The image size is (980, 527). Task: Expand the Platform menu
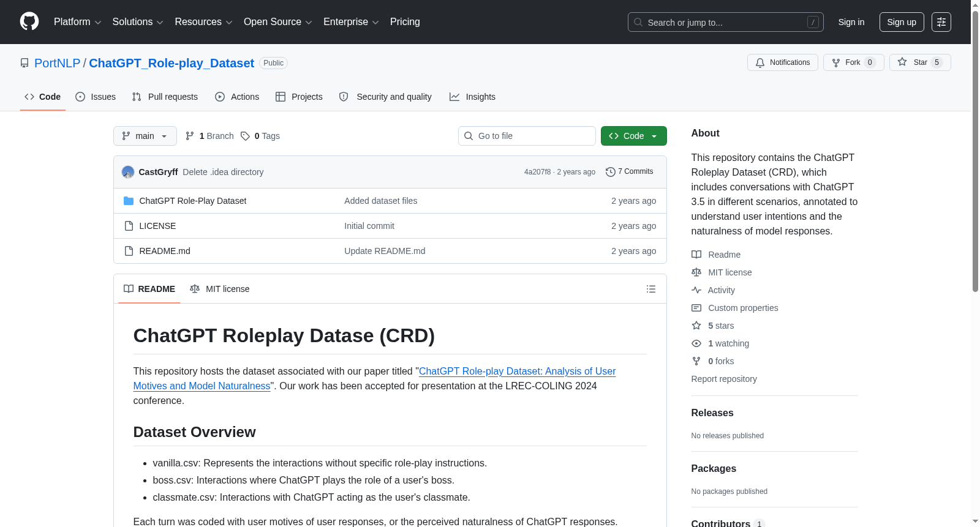tap(77, 22)
